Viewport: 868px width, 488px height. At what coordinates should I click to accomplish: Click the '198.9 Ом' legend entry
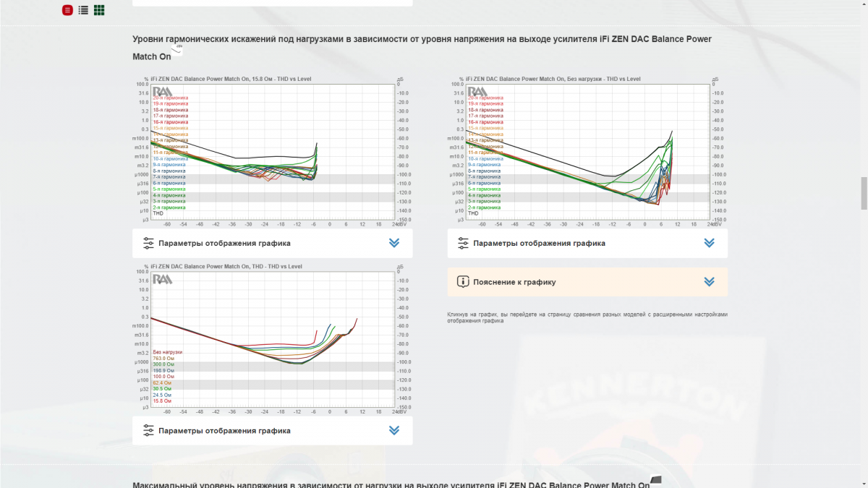(x=163, y=371)
